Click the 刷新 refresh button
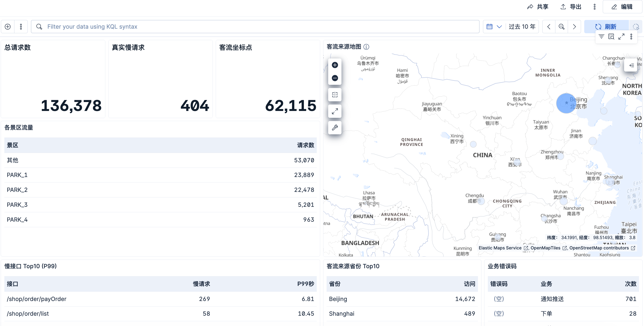644x326 pixels. pyautogui.click(x=606, y=27)
